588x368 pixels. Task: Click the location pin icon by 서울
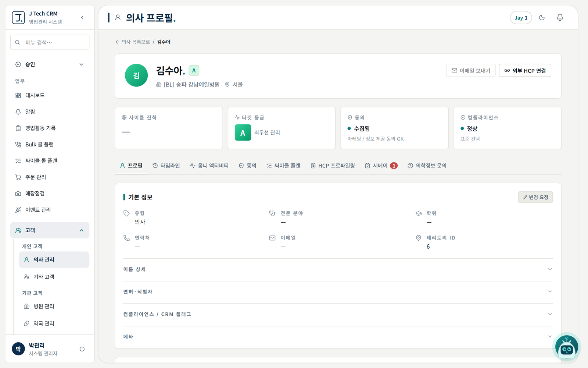(227, 85)
